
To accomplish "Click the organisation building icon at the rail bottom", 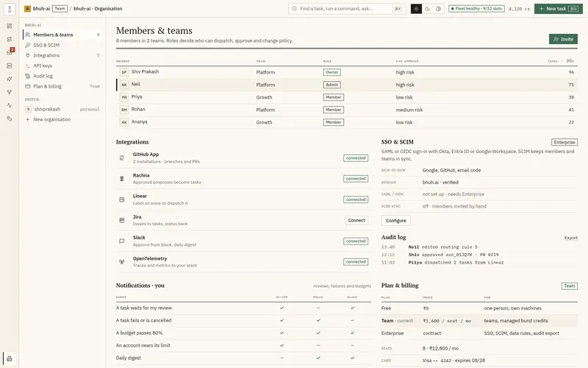I will coord(10,358).
